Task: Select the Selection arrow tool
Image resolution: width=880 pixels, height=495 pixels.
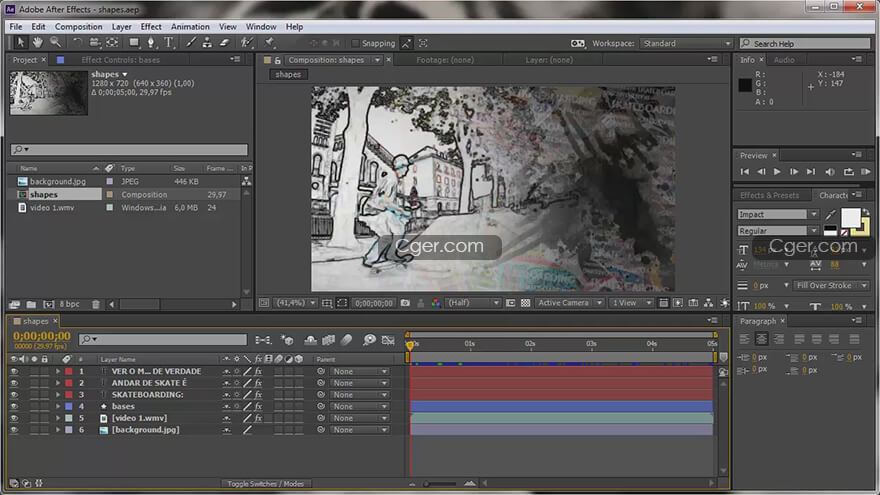Action: click(x=20, y=43)
